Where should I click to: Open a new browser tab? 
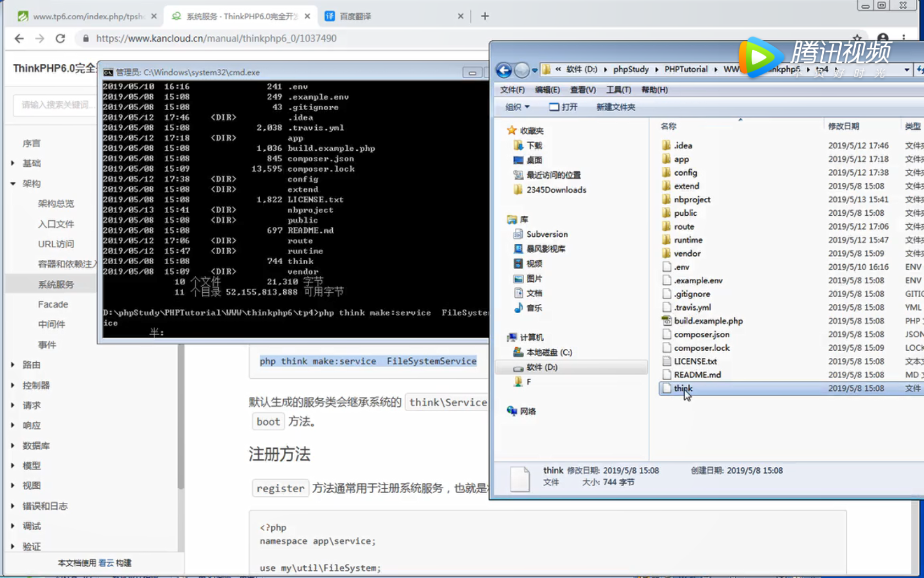pyautogui.click(x=485, y=16)
